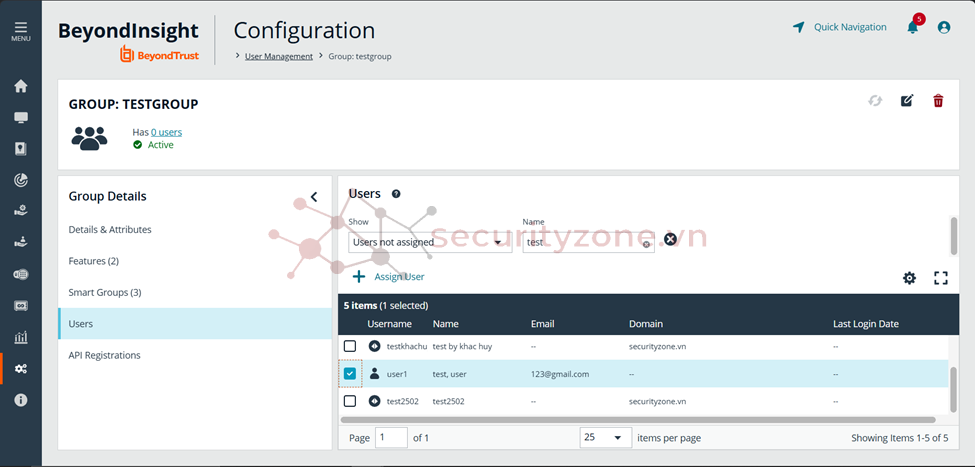Click the red delete group trash icon
The image size is (975, 467).
pyautogui.click(x=938, y=101)
